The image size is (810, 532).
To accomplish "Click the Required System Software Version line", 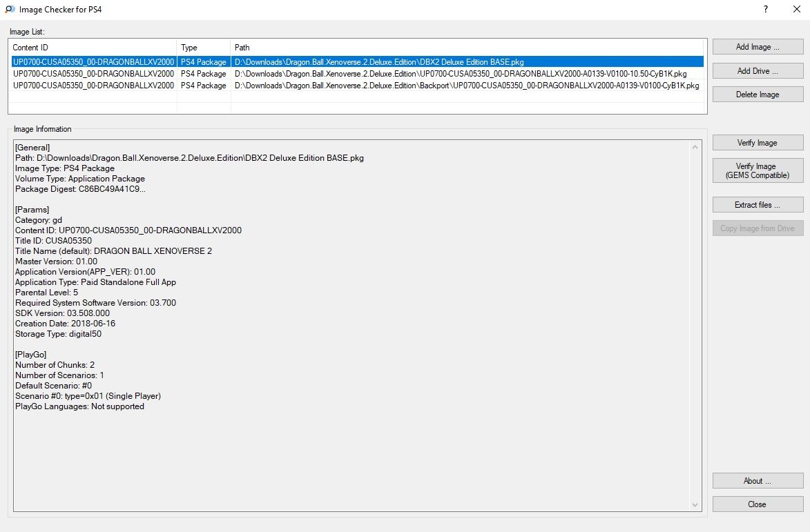I will [95, 303].
